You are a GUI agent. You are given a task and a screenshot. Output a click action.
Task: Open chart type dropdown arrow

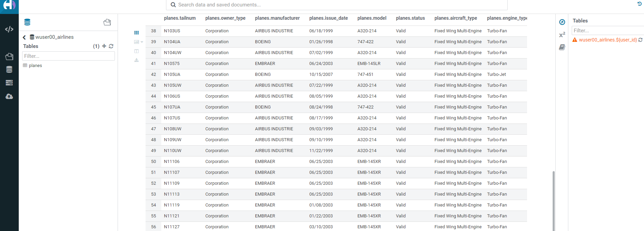point(142,42)
